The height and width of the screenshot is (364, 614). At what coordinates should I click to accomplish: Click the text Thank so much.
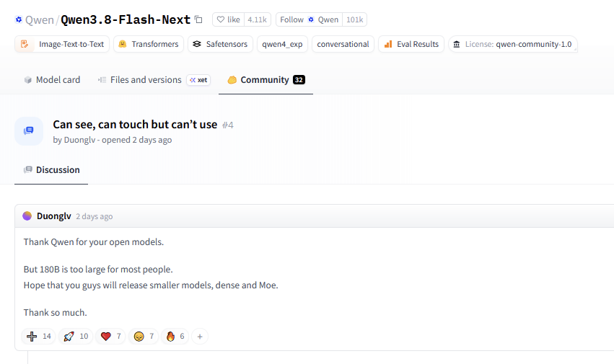point(56,313)
